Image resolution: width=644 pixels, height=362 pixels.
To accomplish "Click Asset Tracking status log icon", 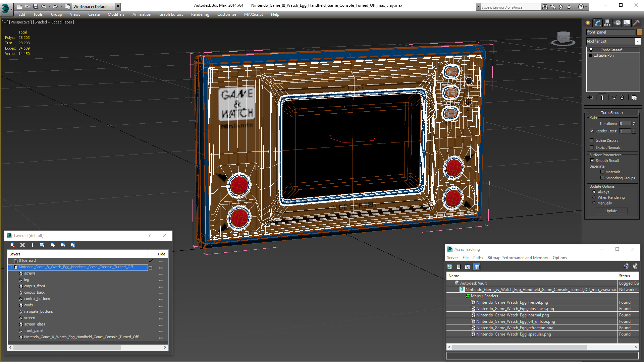I will [459, 267].
